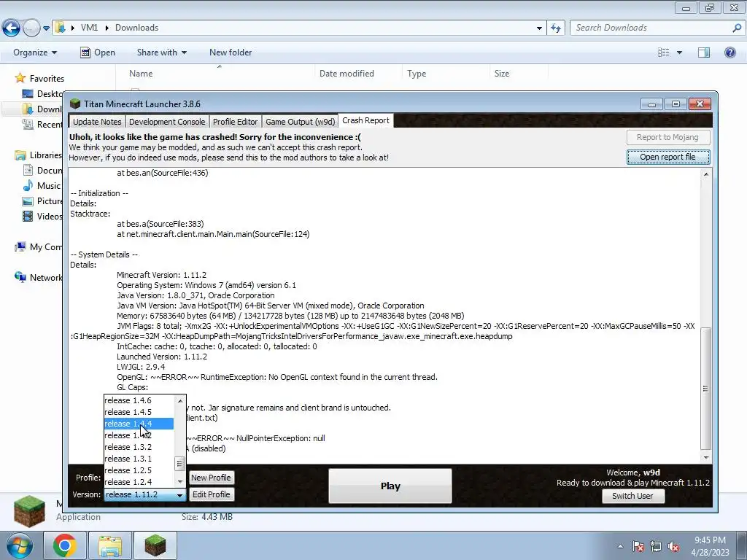Click the Windows Start button
Screen dimensions: 747x560
(x=19, y=545)
